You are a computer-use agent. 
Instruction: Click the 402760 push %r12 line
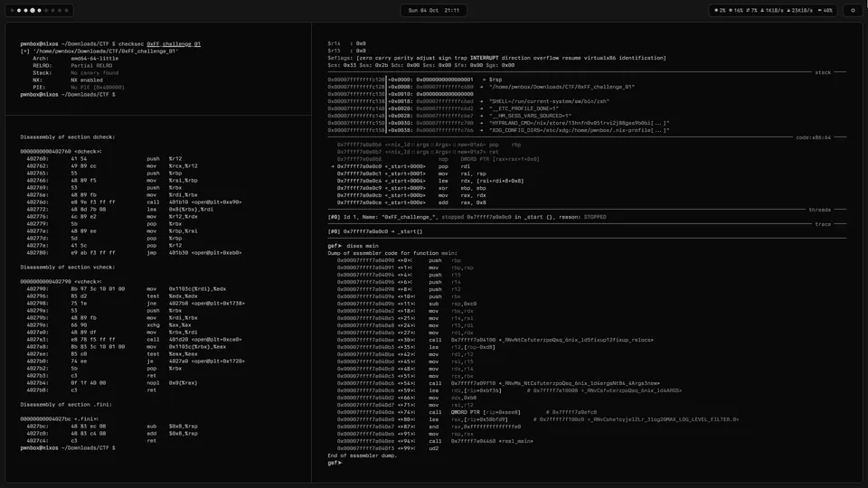click(105, 158)
